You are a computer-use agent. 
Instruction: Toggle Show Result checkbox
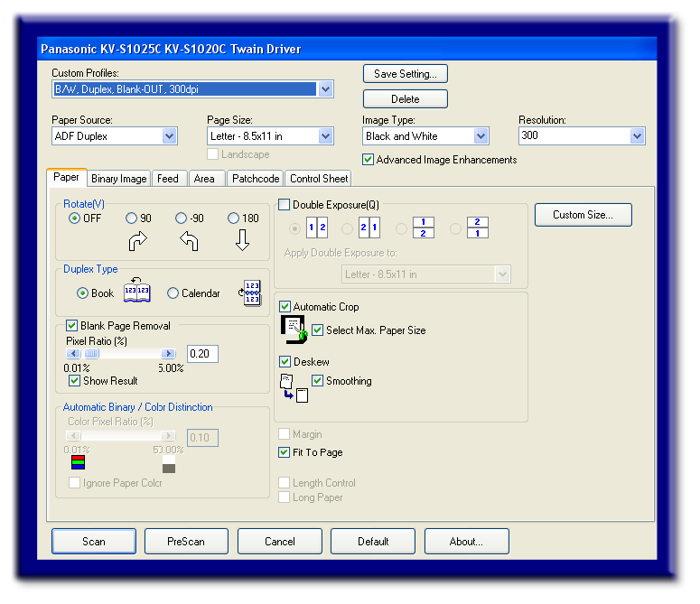[x=74, y=380]
